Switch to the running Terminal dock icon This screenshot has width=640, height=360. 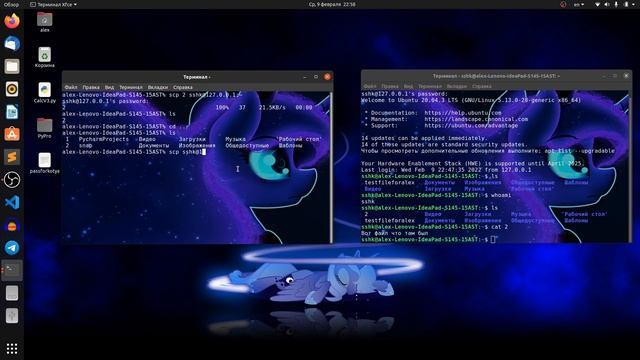point(12,270)
